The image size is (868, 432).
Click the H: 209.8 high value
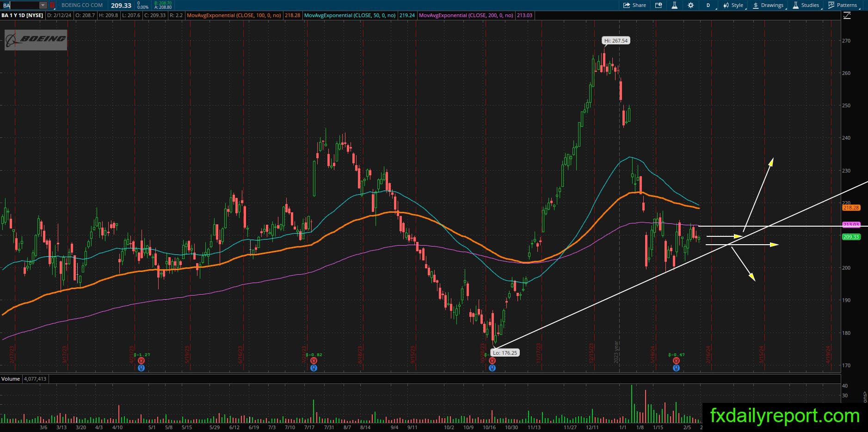point(108,15)
